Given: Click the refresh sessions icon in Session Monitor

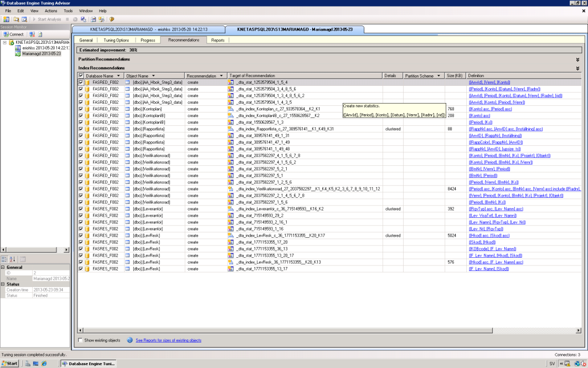Looking at the screenshot, I should pos(40,34).
